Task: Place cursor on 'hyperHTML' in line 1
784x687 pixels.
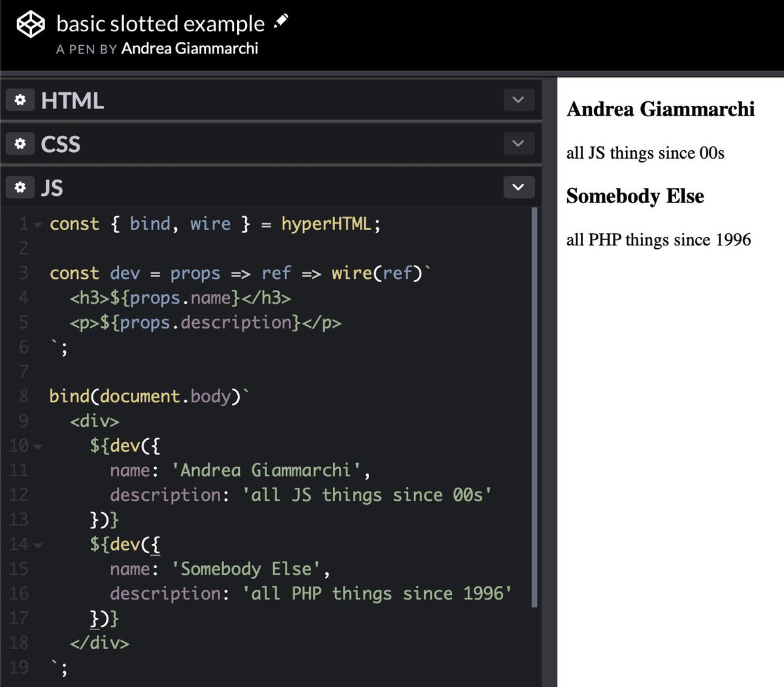Action: [x=326, y=224]
